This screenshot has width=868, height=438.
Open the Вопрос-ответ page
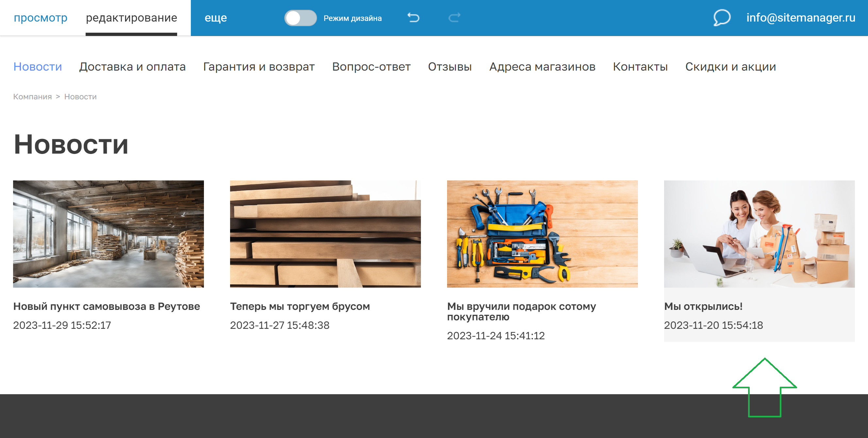pyautogui.click(x=371, y=67)
